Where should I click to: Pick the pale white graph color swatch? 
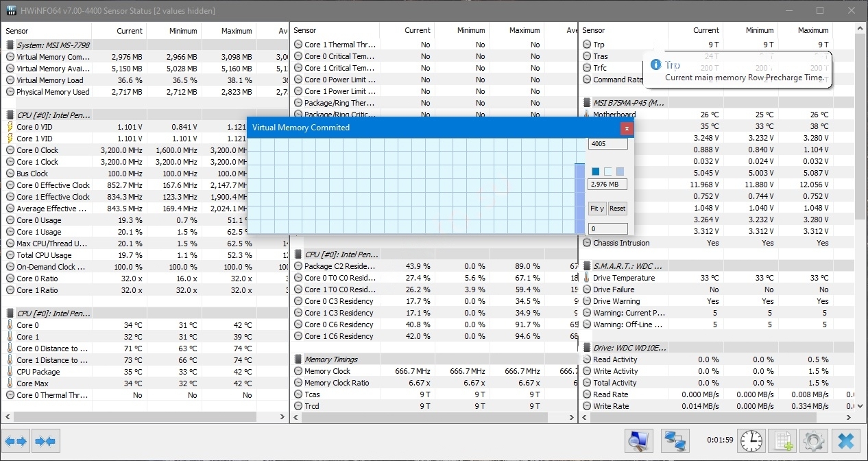point(608,172)
